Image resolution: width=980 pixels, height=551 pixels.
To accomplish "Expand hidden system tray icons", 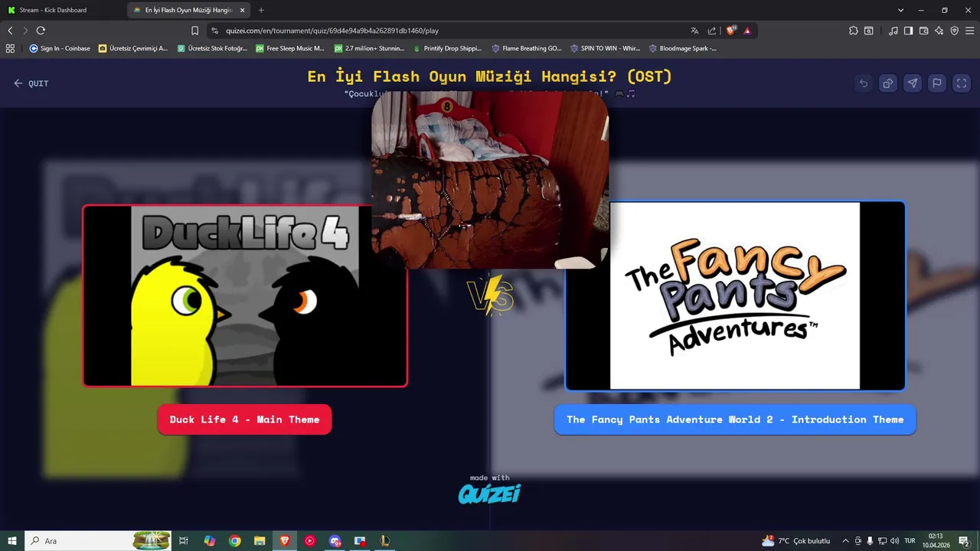I will click(845, 541).
